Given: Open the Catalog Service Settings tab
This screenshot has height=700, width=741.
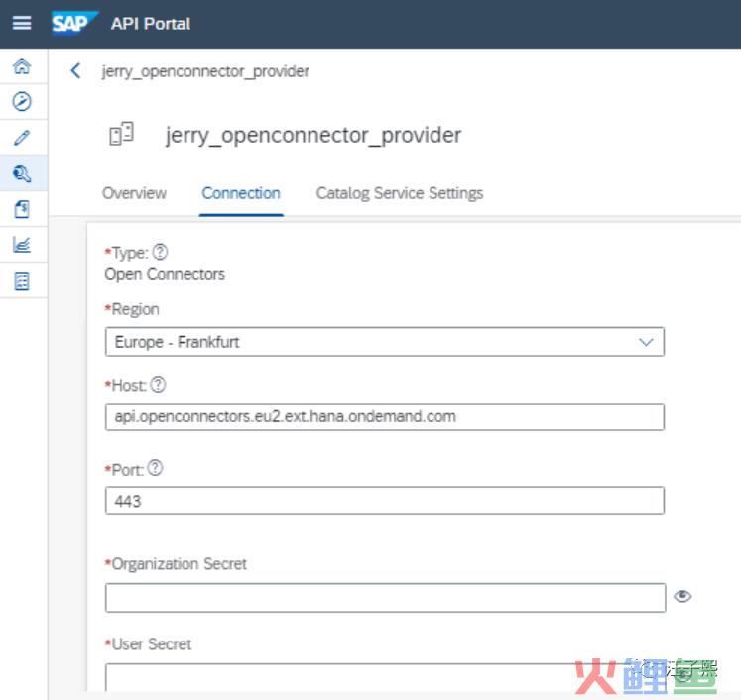Looking at the screenshot, I should [399, 193].
